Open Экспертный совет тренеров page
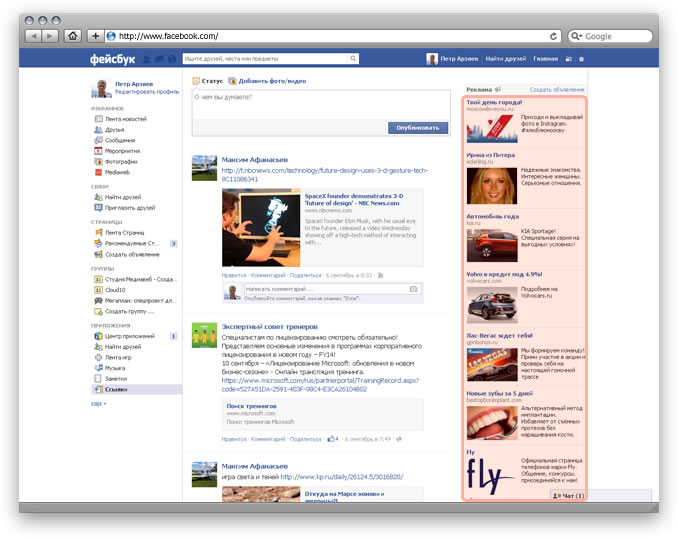Viewport: 678px width, 538px height. point(270,327)
